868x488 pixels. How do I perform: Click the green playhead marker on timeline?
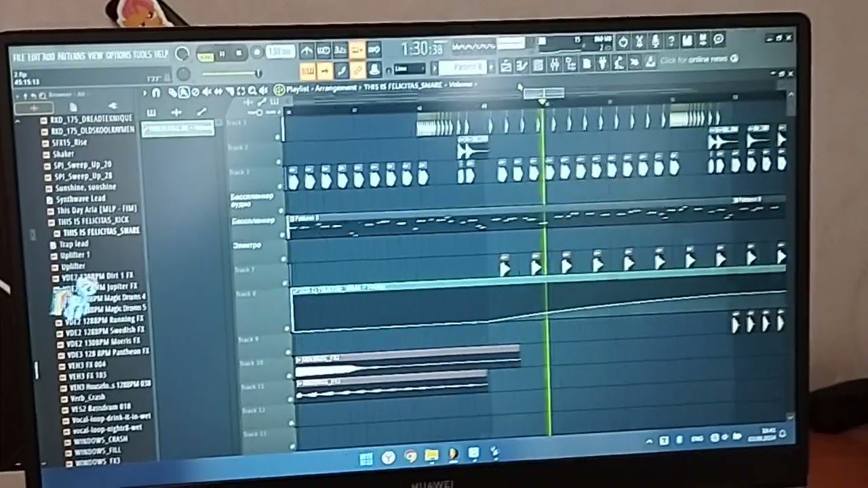tap(542, 102)
